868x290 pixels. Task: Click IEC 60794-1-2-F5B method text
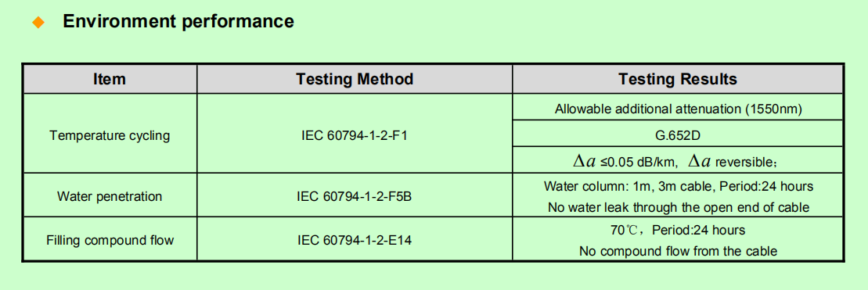tap(355, 197)
